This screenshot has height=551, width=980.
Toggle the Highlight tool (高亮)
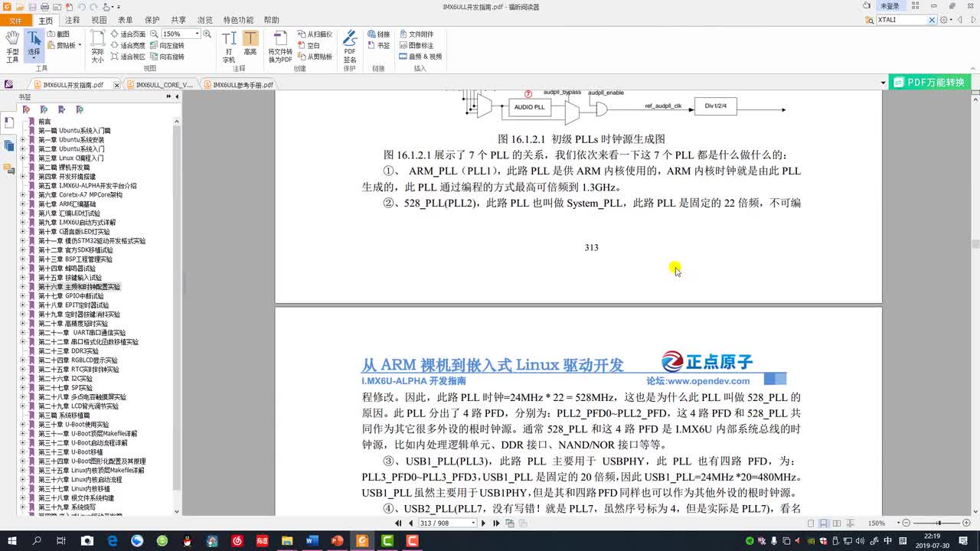(x=250, y=44)
